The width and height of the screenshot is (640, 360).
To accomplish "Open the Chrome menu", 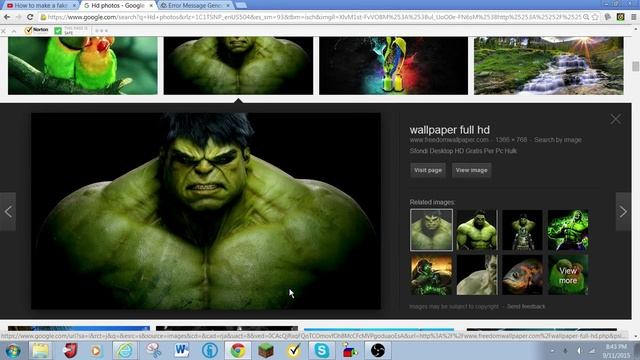I will (x=633, y=17).
